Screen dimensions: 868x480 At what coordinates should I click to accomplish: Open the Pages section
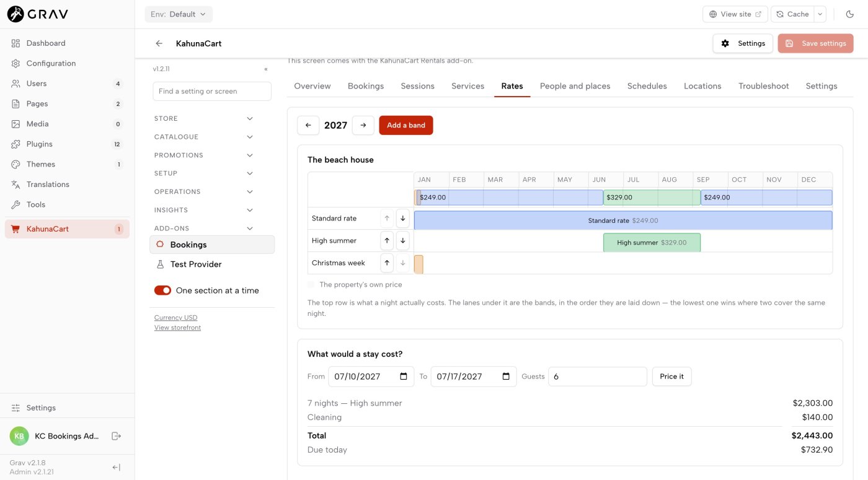point(67,103)
